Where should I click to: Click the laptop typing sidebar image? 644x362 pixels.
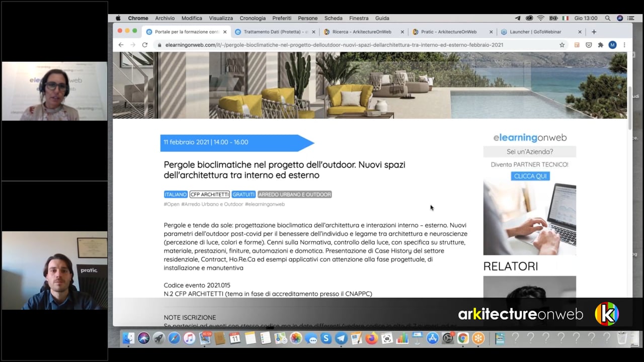[x=530, y=219]
